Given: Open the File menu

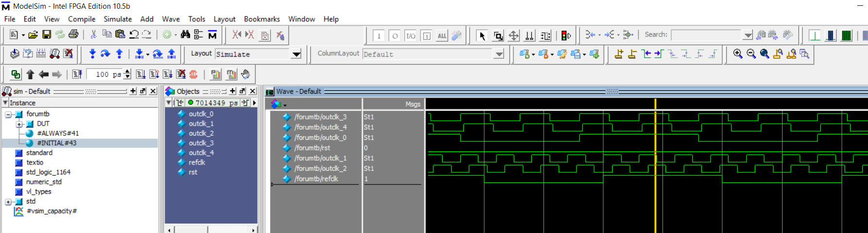Looking at the screenshot, I should (x=10, y=19).
